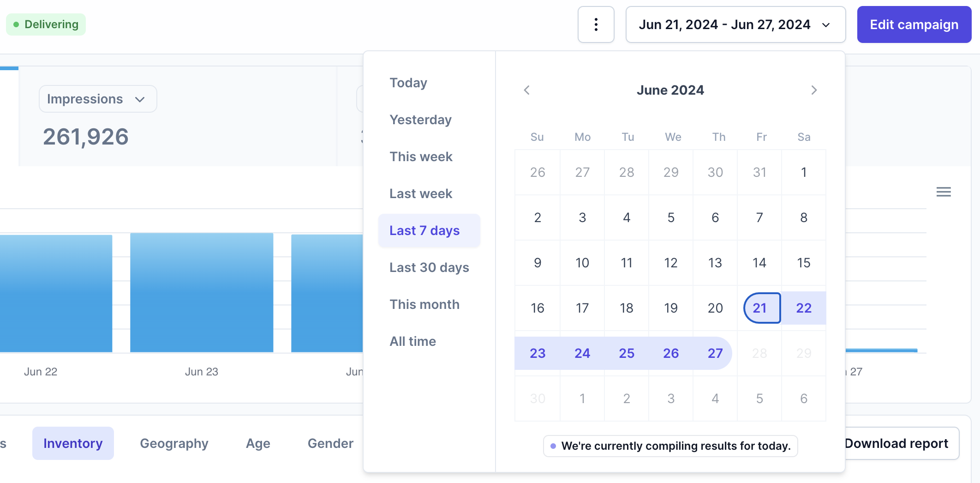Switch to the Age tab
This screenshot has width=980, height=483.
[x=258, y=443]
